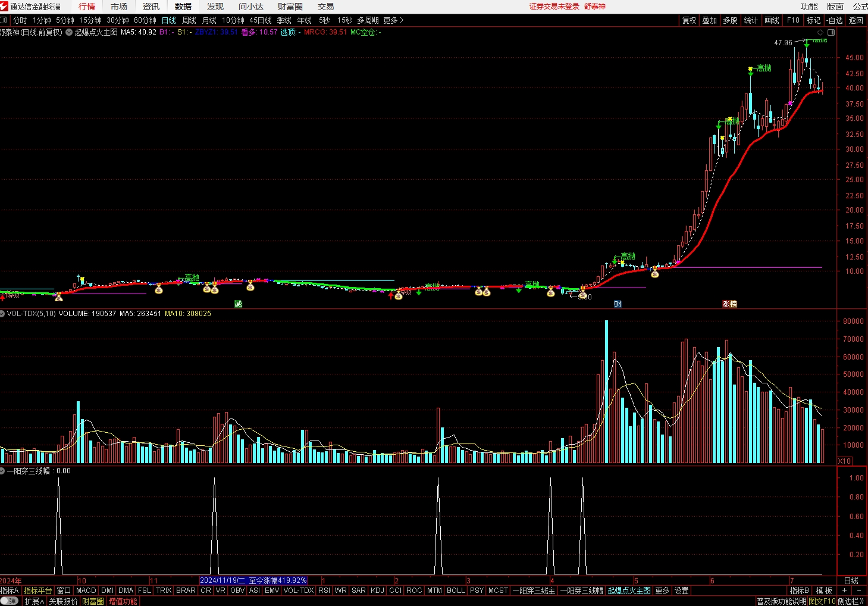Open the 数据 menu
This screenshot has width=868, height=606.
click(183, 7)
